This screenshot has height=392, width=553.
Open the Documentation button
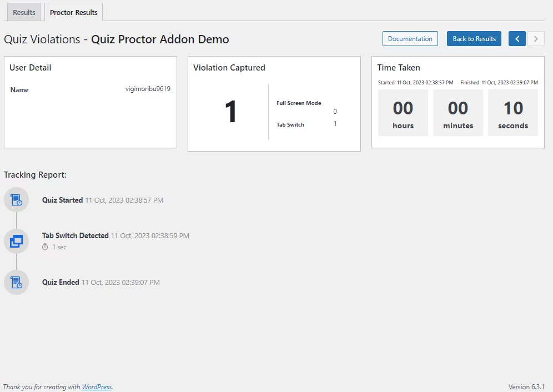[410, 39]
